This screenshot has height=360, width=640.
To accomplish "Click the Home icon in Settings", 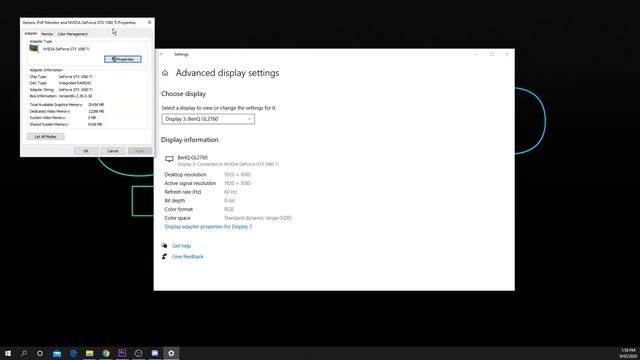I will (165, 73).
